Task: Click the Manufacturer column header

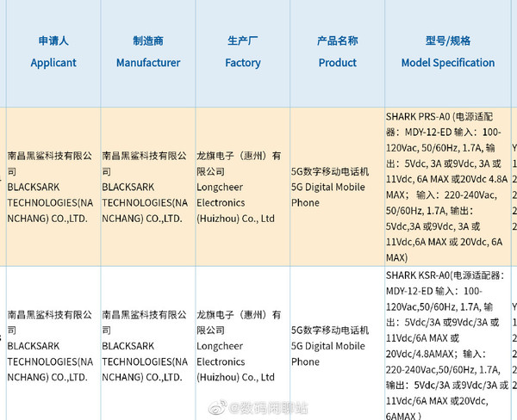Action: tap(148, 53)
